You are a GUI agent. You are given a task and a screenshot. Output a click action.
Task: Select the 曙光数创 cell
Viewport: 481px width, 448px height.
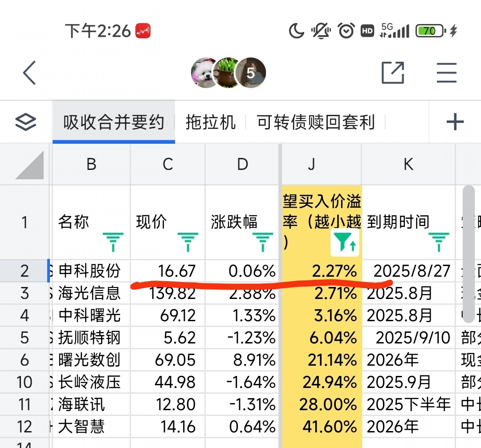coord(91,360)
